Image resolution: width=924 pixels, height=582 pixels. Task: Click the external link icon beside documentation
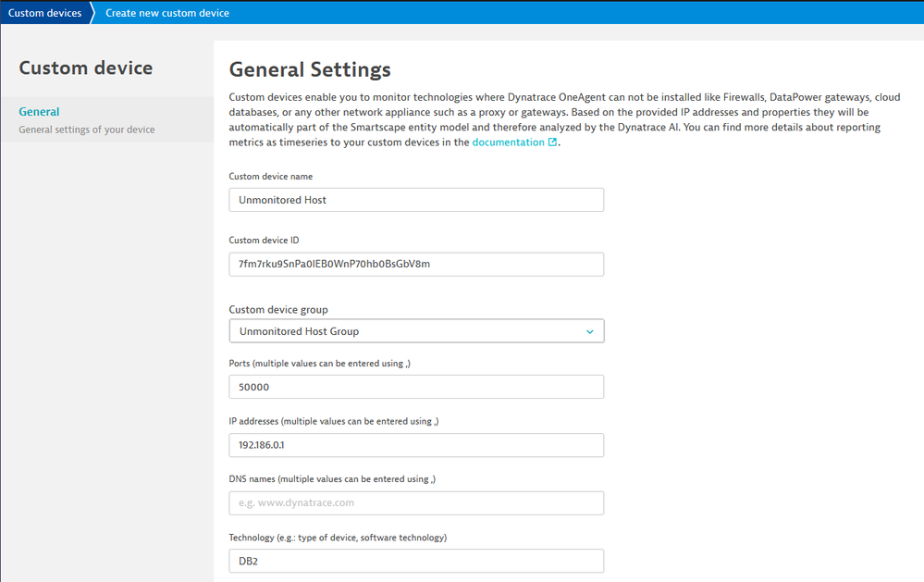553,142
